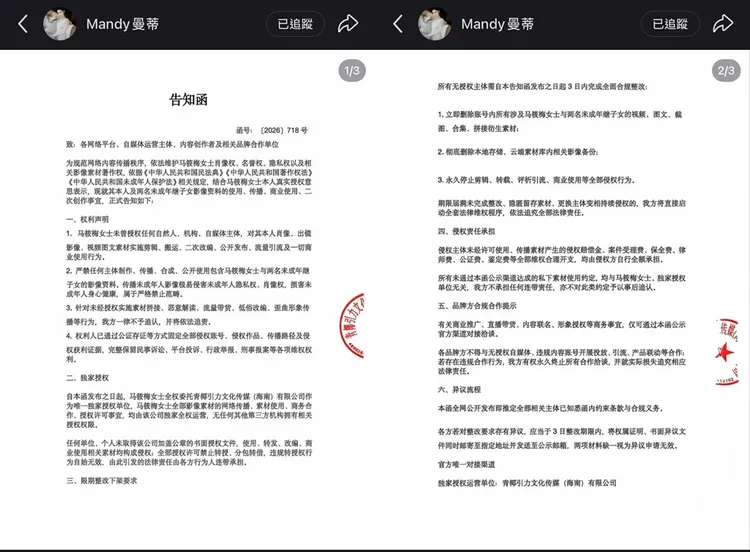Click the heading 二、独家授权

click(x=88, y=377)
